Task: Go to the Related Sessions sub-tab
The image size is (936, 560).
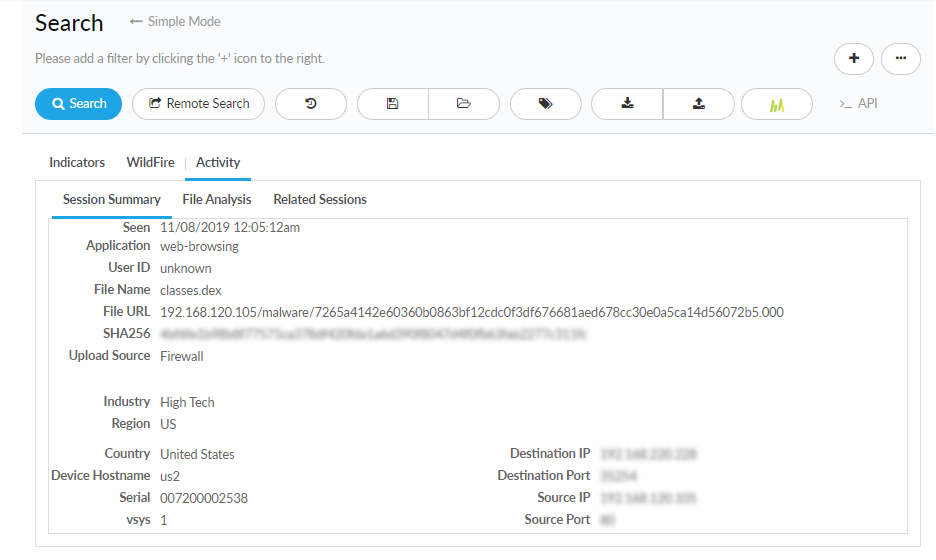Action: (x=320, y=199)
